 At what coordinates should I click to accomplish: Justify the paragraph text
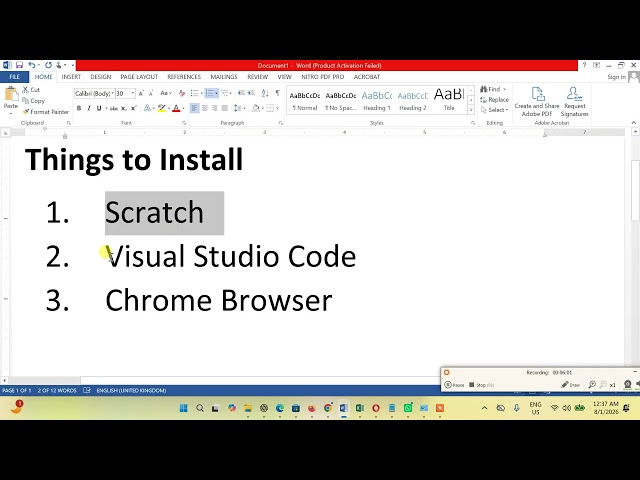(x=224, y=109)
